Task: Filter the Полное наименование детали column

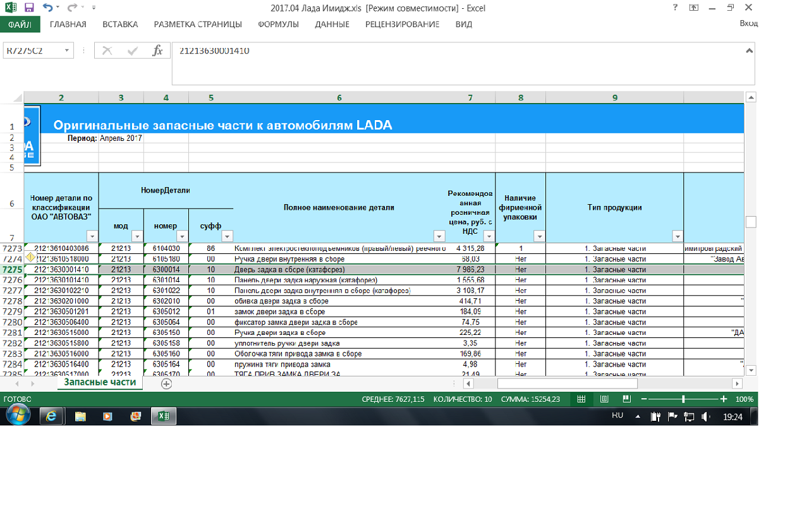Action: pyautogui.click(x=439, y=236)
